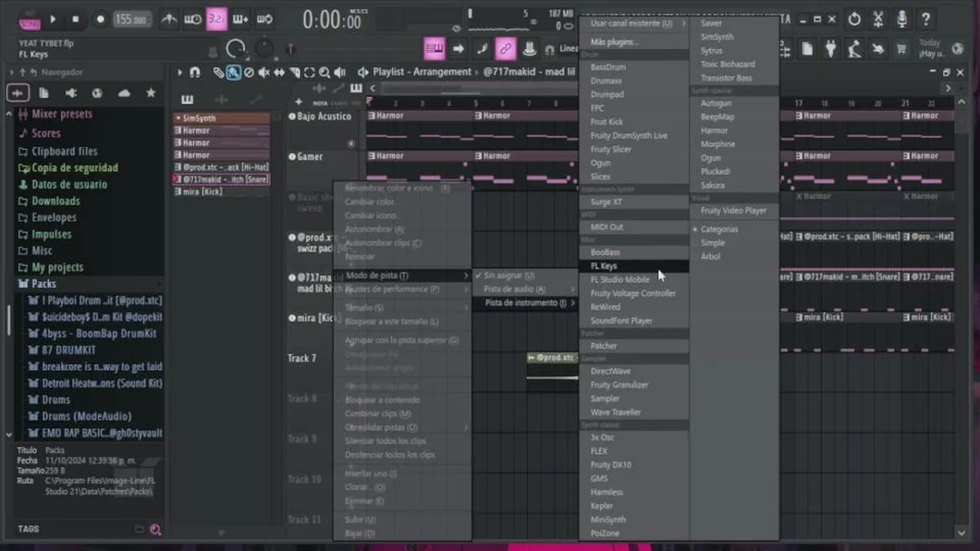Toggle loop recording icon
This screenshot has width=980, height=551.
[265, 19]
